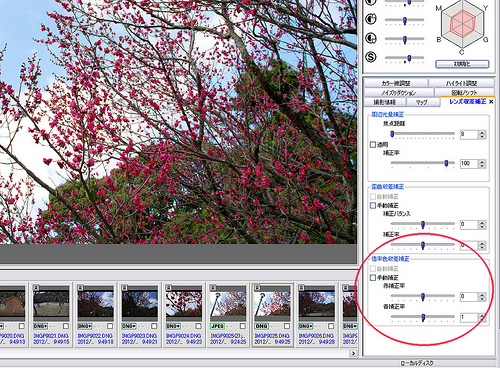The height and width of the screenshot is (368, 500).
Task: Click the 補正バランス value spinner arrows
Action: pyautogui.click(x=482, y=225)
